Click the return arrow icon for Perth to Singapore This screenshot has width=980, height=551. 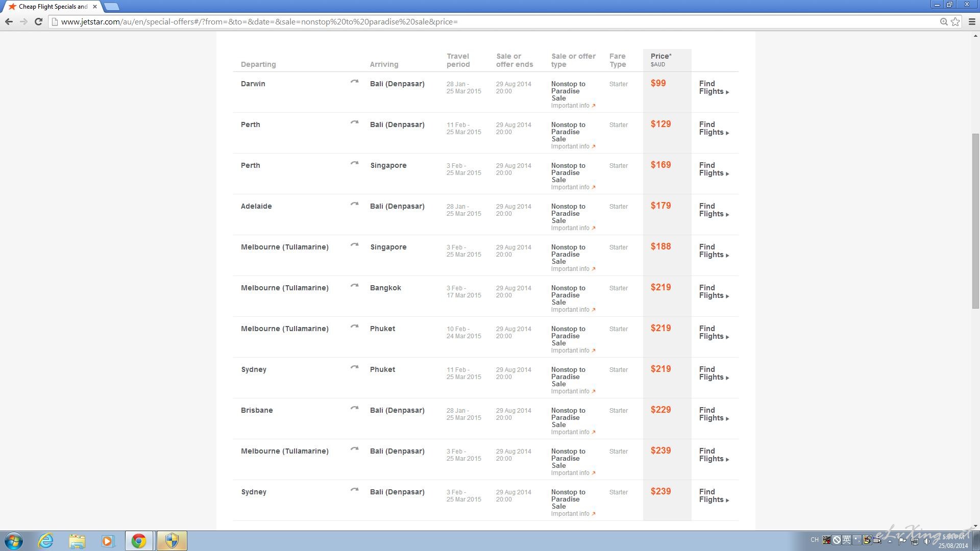(x=354, y=163)
